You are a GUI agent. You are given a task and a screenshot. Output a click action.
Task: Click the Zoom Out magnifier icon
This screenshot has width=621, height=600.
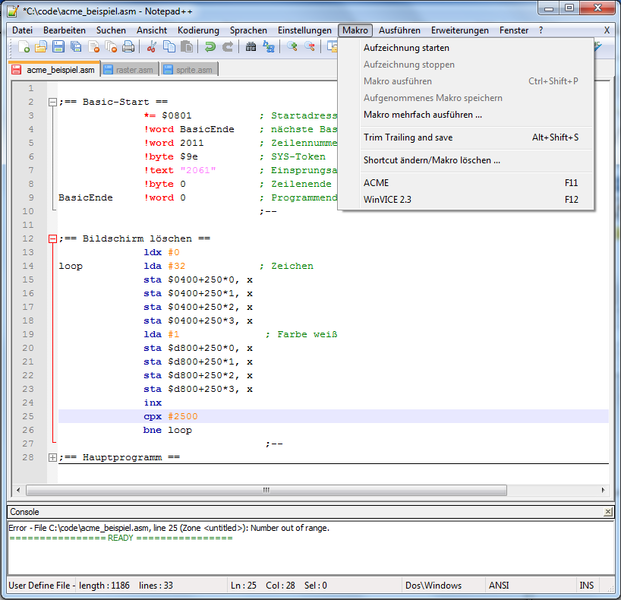[x=310, y=47]
